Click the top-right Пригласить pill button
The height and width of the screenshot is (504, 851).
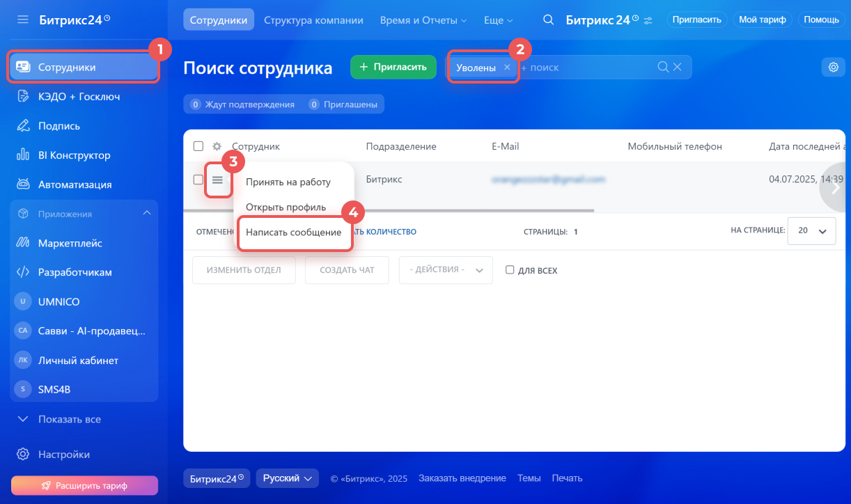(x=697, y=19)
